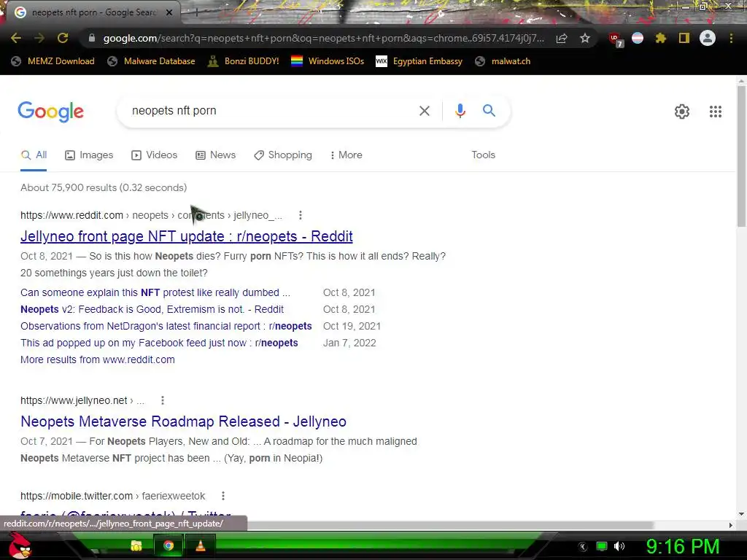The width and height of the screenshot is (747, 560).
Task: Switch to the News tab
Action: tap(216, 155)
